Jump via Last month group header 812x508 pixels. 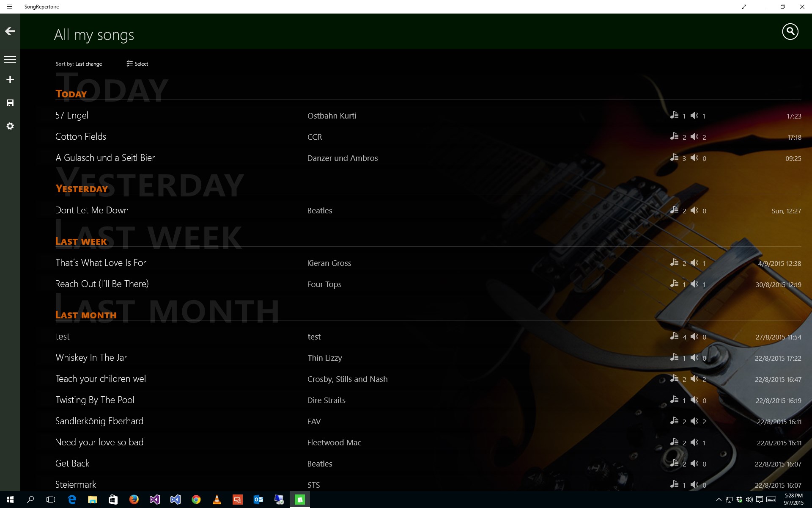[x=86, y=315]
